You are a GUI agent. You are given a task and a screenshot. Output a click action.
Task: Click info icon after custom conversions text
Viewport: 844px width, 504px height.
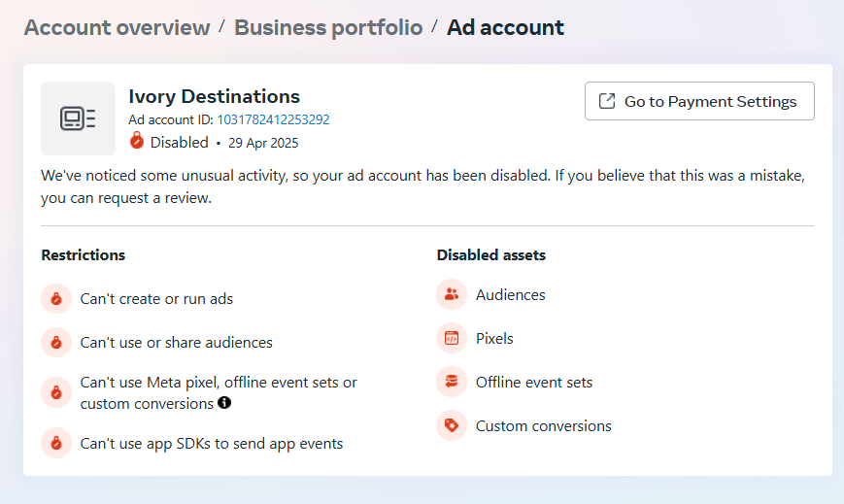point(224,403)
